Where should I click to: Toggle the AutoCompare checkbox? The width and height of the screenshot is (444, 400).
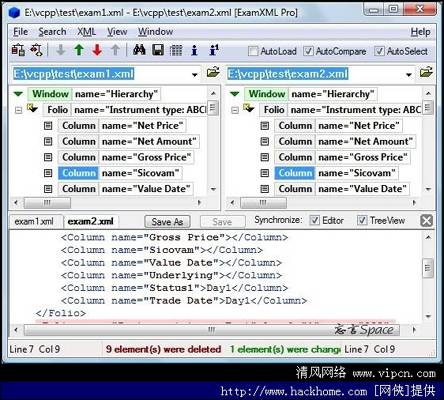[x=308, y=51]
